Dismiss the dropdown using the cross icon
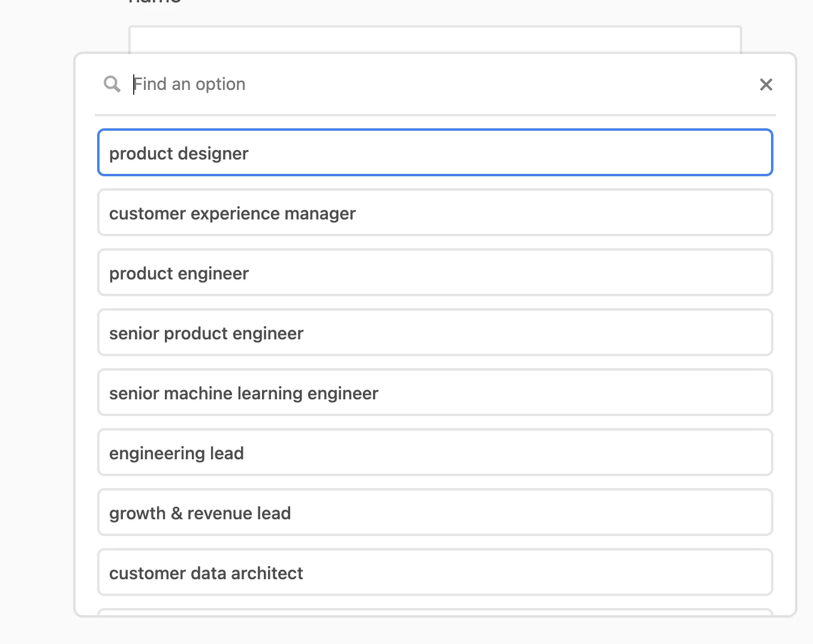Screen dimensions: 813x644 766,85
